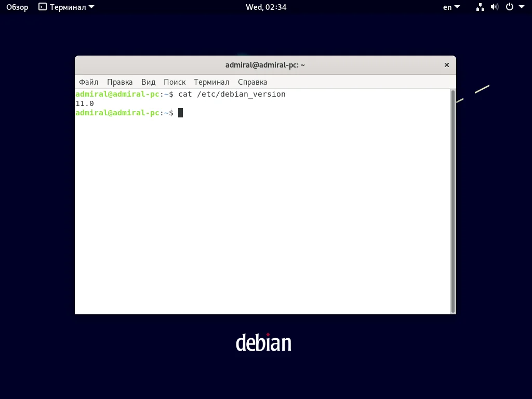Click inside the terminal at the prompt cursor
532x399 pixels.
(181, 113)
